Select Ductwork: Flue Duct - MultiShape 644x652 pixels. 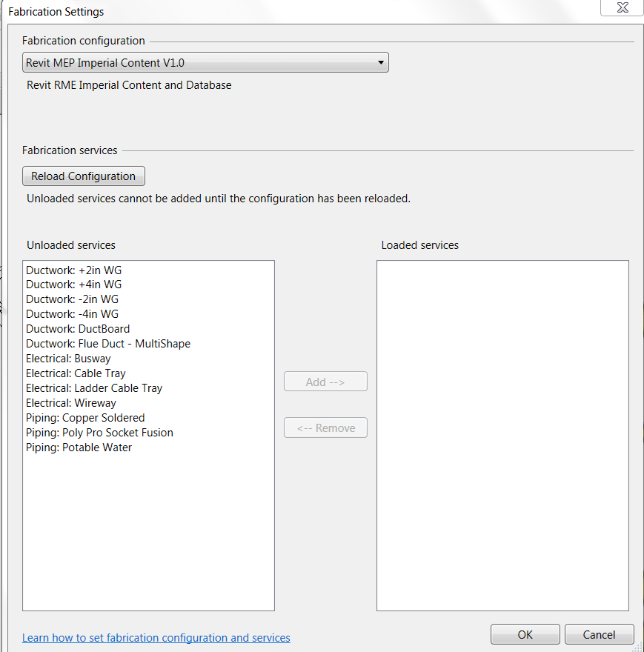tap(108, 344)
